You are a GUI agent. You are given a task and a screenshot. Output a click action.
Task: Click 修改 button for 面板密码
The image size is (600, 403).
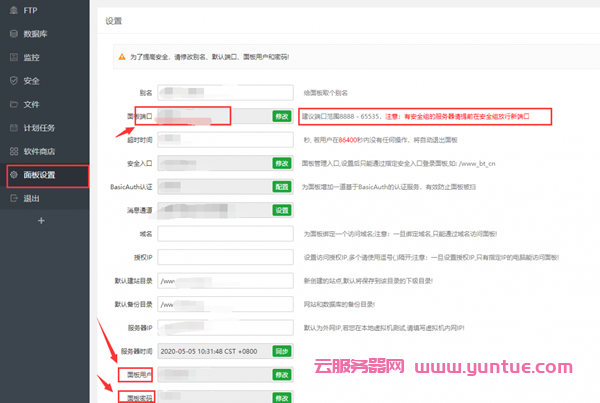click(282, 398)
